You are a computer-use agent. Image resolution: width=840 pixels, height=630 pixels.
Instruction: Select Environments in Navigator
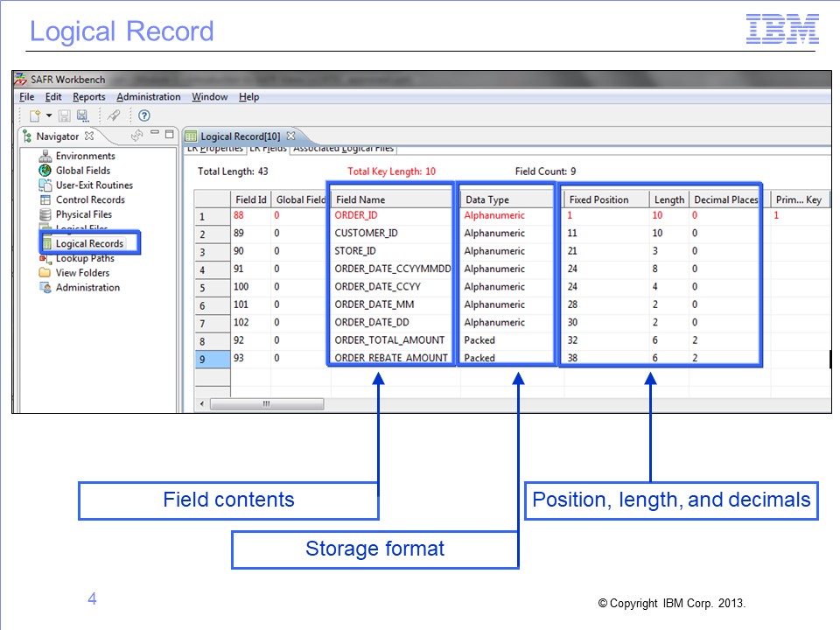(x=85, y=156)
